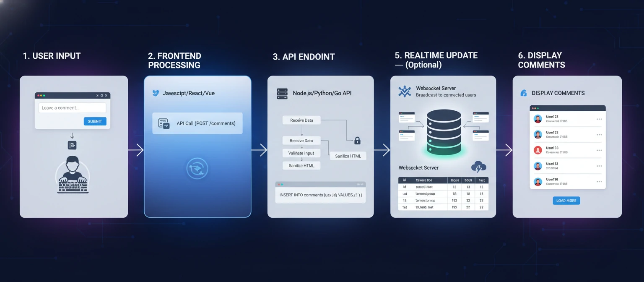
Task: Click the server rack icon beside Node.js/Python/Go API
Action: (x=282, y=94)
